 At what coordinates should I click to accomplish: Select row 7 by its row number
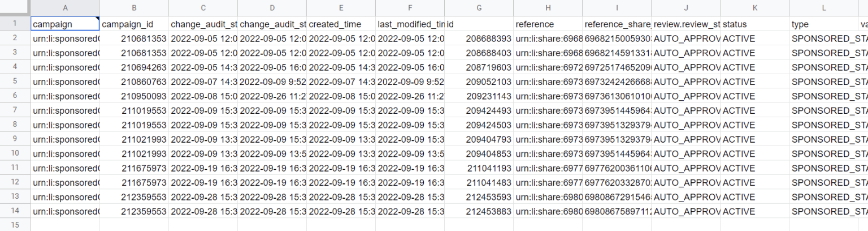(x=15, y=110)
